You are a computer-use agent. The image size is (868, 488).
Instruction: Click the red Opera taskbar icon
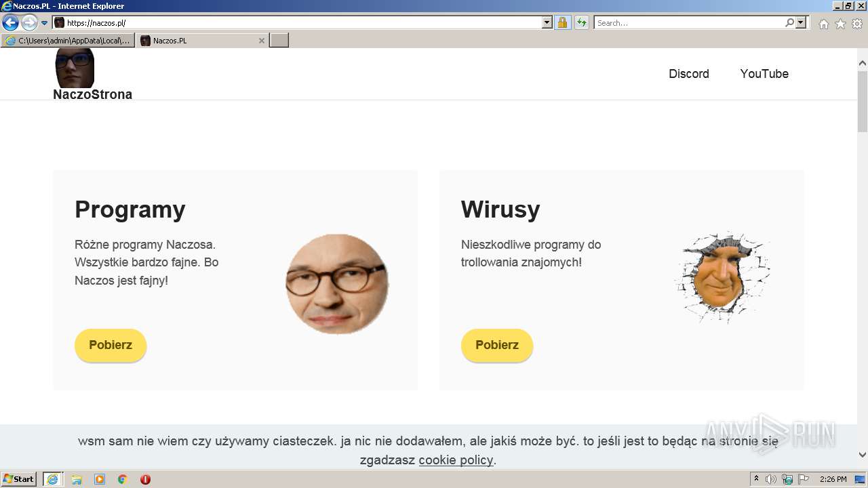pyautogui.click(x=145, y=479)
